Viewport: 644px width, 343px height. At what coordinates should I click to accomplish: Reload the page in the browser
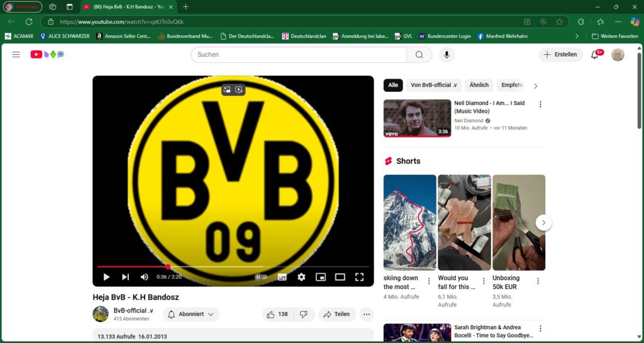click(x=29, y=22)
